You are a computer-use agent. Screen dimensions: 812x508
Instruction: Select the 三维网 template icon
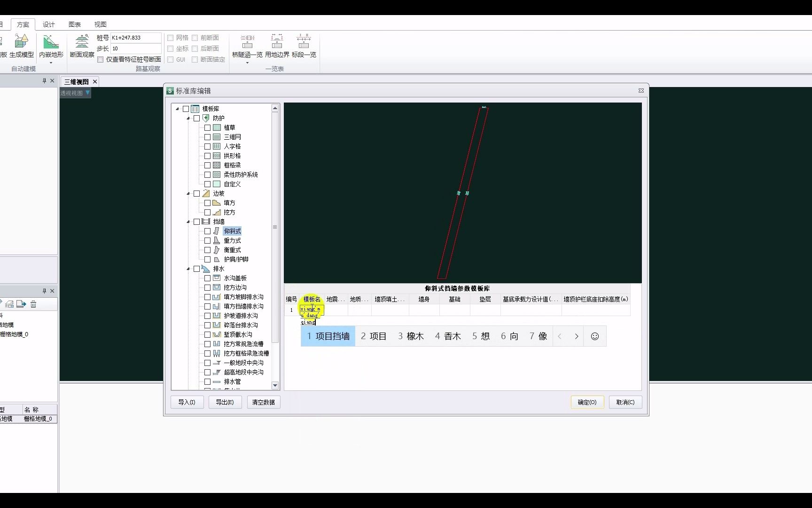point(217,137)
